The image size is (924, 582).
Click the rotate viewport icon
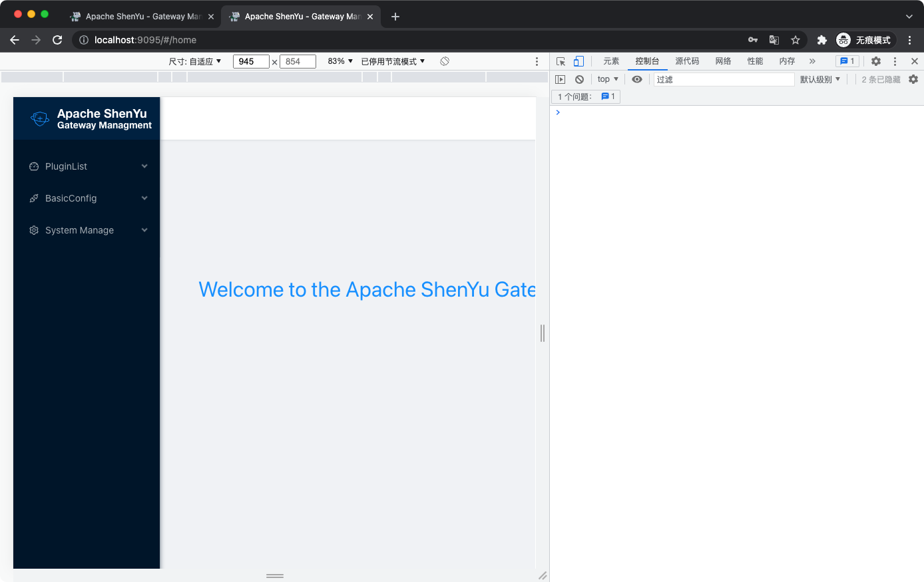[x=444, y=61]
